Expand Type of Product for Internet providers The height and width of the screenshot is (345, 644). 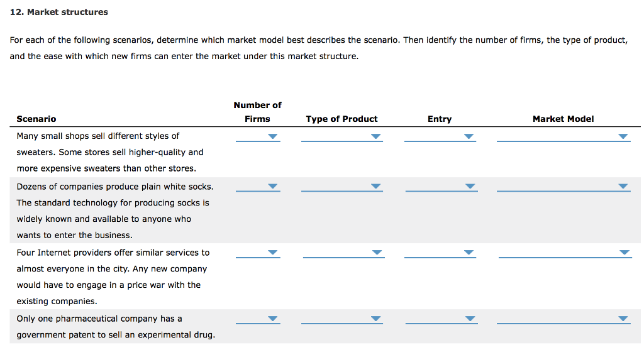pyautogui.click(x=343, y=253)
